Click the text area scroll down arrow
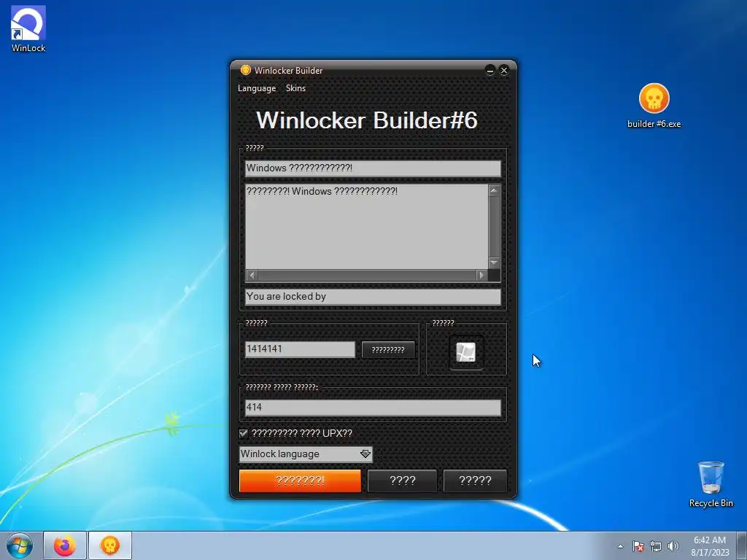Image resolution: width=747 pixels, height=560 pixels. (494, 262)
